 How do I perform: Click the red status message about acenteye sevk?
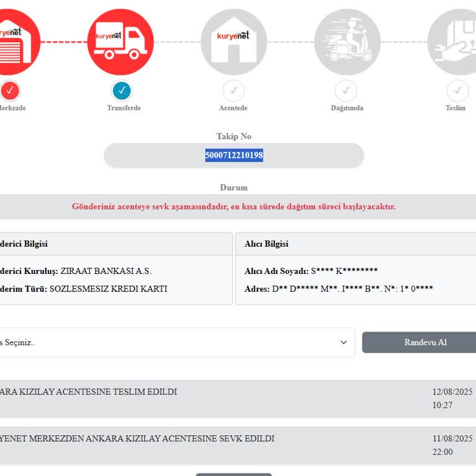(234, 207)
